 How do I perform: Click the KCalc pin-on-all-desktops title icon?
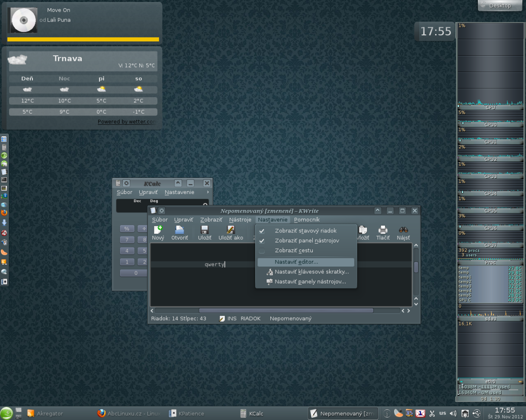coord(126,183)
